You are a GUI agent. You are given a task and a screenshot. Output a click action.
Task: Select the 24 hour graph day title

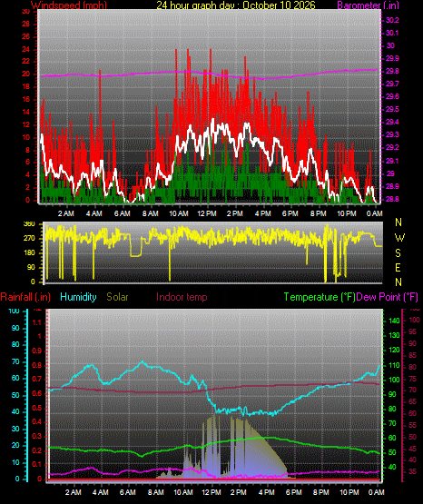236,5
